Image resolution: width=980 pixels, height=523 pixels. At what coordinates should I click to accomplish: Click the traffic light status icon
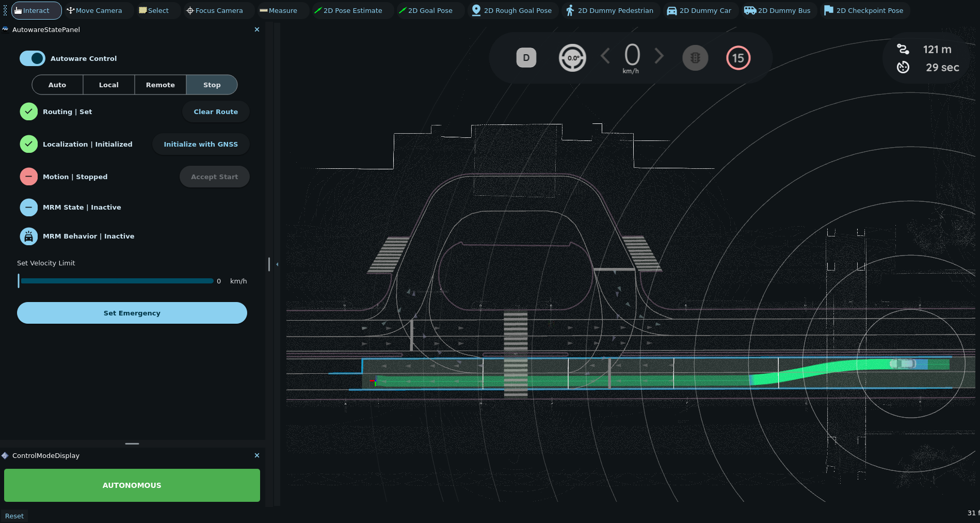pos(695,58)
